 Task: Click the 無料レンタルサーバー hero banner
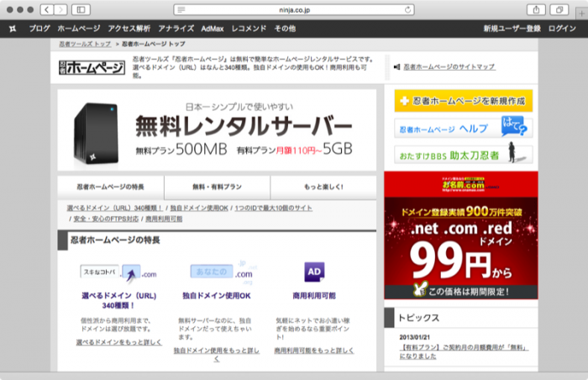pos(217,130)
